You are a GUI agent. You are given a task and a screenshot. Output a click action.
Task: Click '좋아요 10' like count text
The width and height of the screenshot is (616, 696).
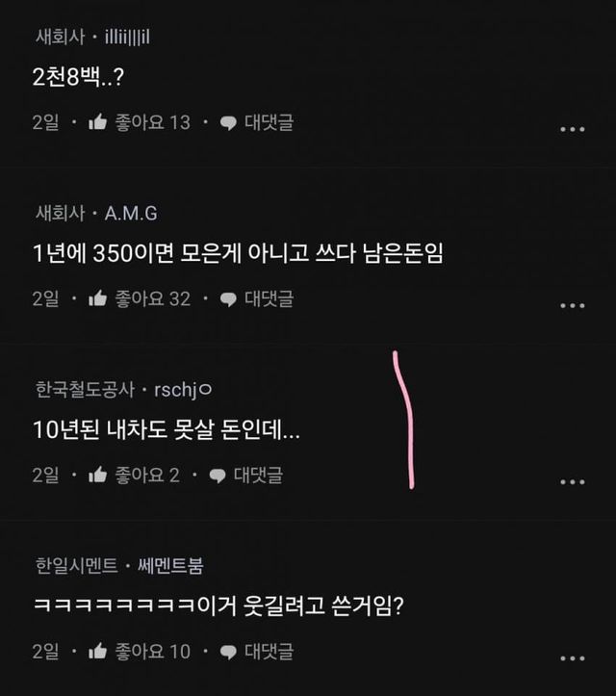153,652
